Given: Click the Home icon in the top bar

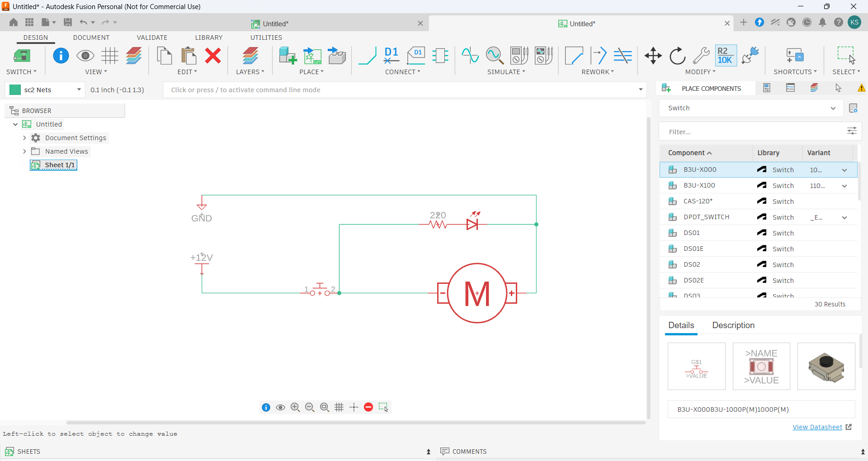Looking at the screenshot, I should [14, 22].
